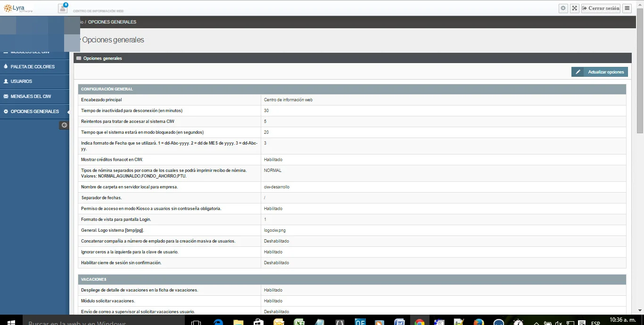Open Firefox from the taskbar
This screenshot has height=325, width=644.
pos(479,323)
